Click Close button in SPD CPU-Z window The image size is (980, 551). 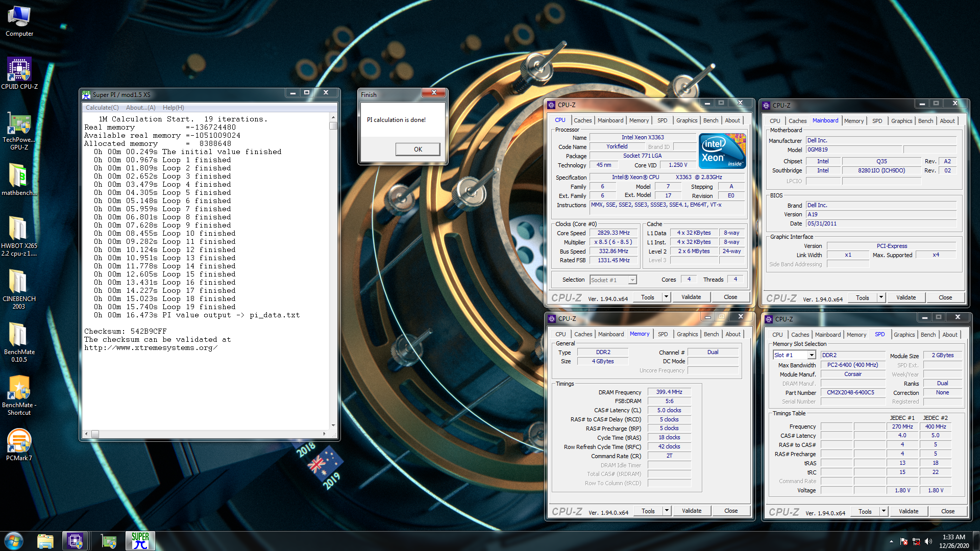click(948, 511)
